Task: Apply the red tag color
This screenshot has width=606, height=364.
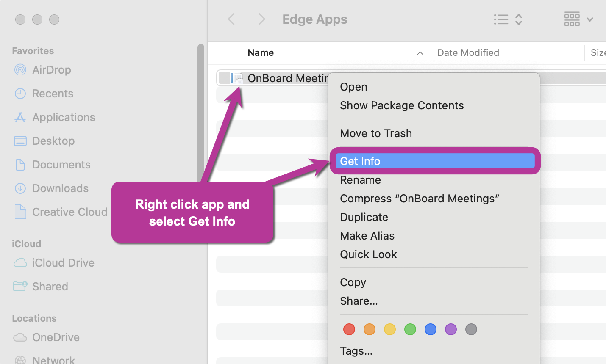Action: [x=349, y=329]
